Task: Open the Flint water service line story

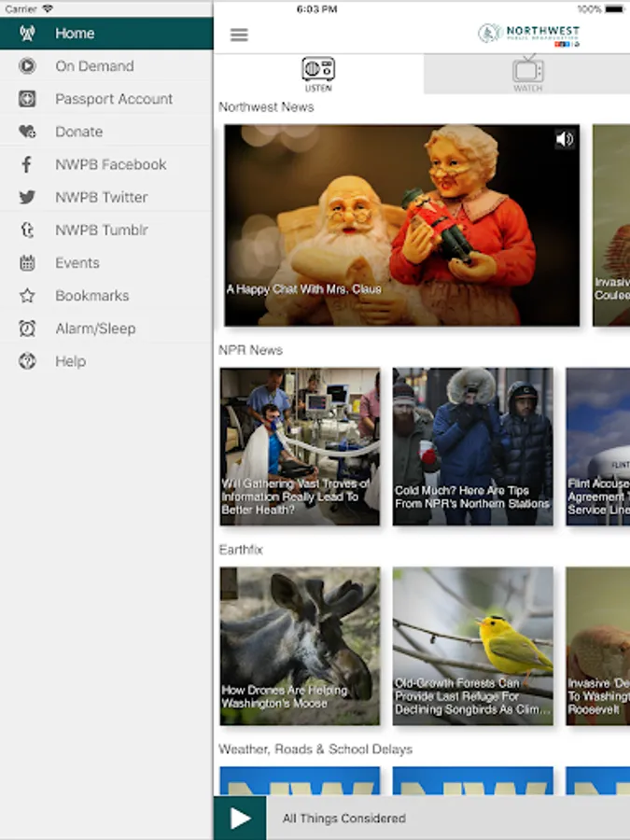Action: tap(598, 446)
